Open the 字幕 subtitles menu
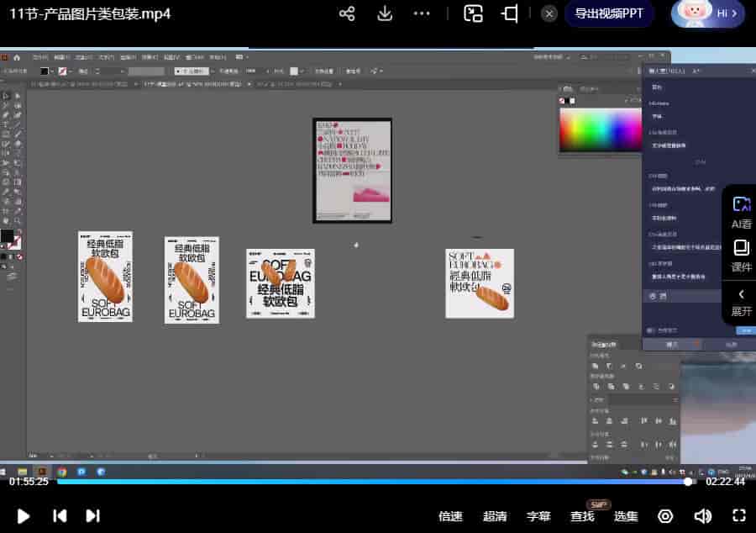Image resolution: width=756 pixels, height=533 pixels. click(x=538, y=516)
